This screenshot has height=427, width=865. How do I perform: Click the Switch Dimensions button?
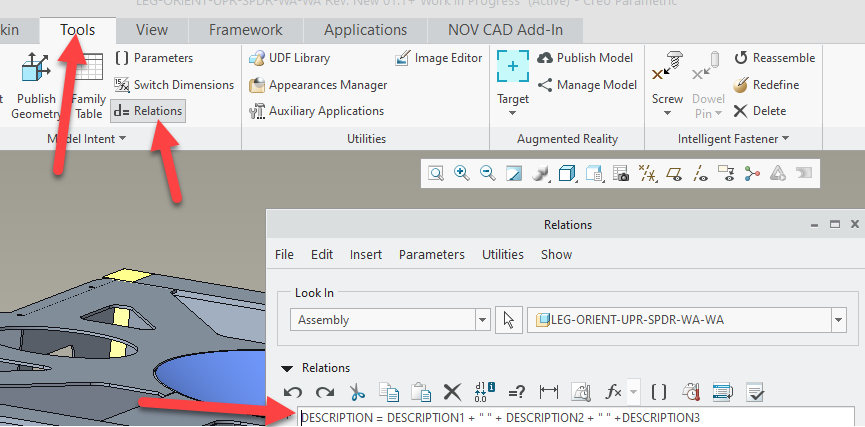point(175,85)
